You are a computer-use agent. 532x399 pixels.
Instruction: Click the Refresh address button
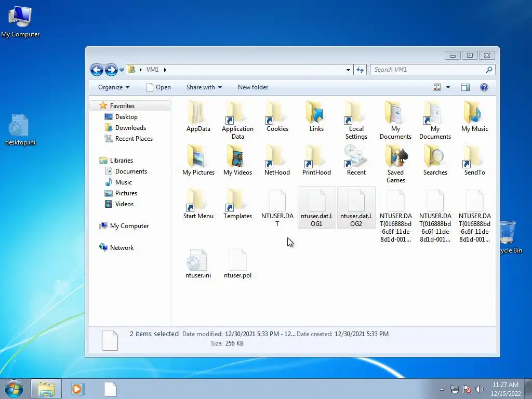(x=360, y=70)
